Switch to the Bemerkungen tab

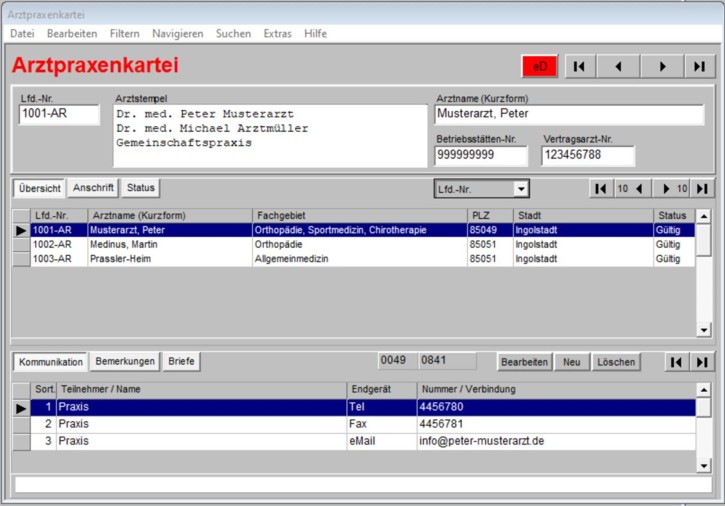pos(125,361)
